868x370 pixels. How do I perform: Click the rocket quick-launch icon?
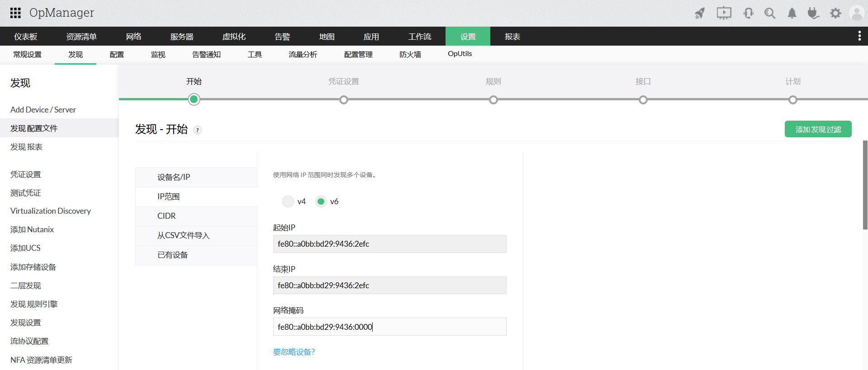(x=700, y=13)
